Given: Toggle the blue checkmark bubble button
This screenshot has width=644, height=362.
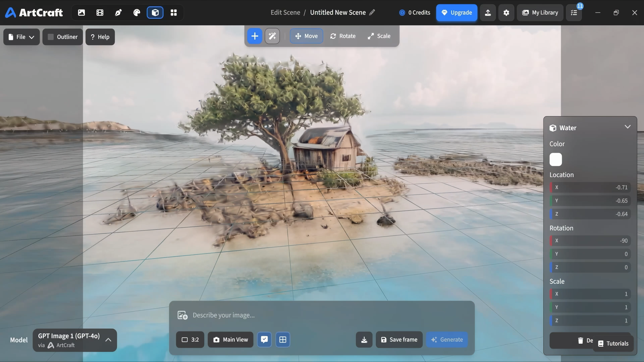Looking at the screenshot, I should click(x=264, y=340).
